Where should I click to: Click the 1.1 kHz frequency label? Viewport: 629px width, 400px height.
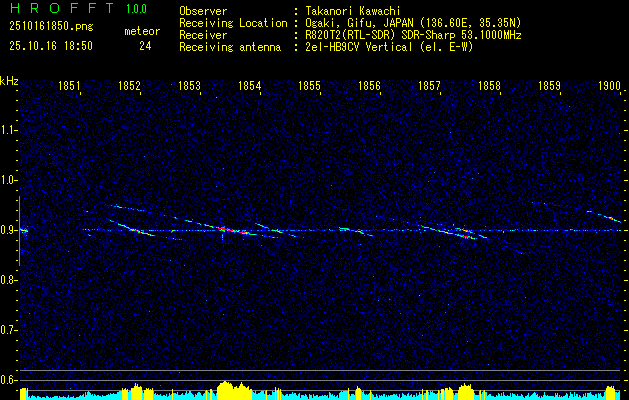coord(8,130)
